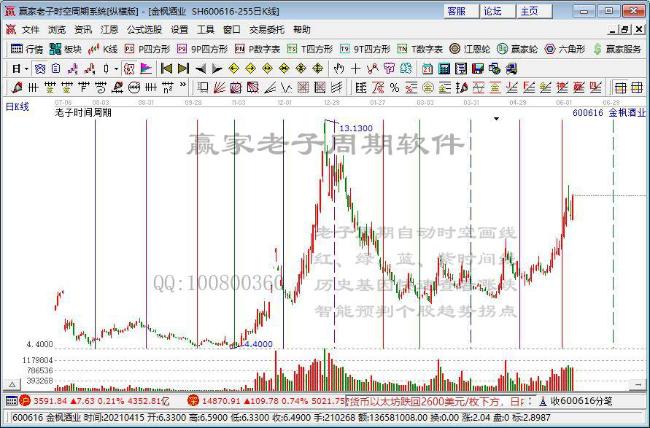Open the calculator icon in toolbar
The height and width of the screenshot is (428, 650).
tap(444, 69)
